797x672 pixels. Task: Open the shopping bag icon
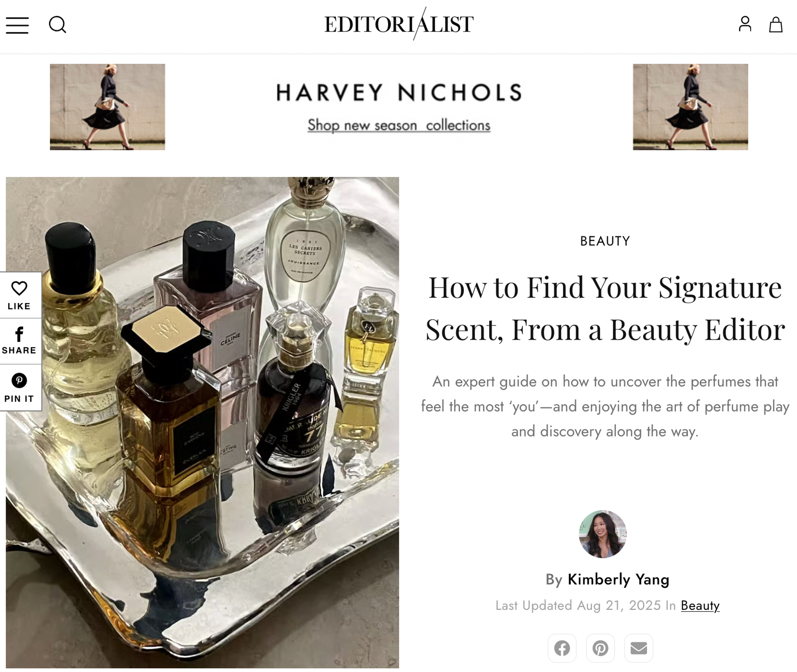(776, 24)
